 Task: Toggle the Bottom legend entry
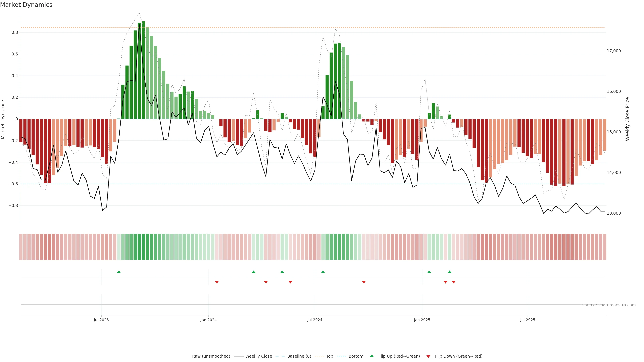(356, 356)
